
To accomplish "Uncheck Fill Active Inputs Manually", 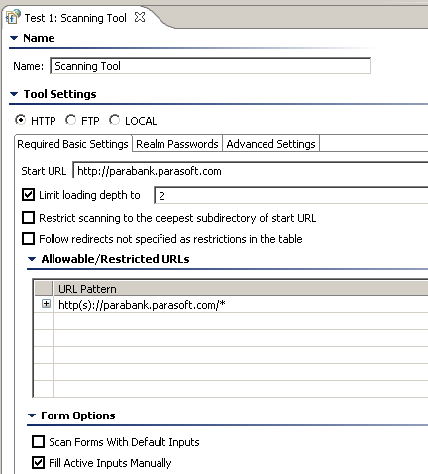I will pos(39,463).
